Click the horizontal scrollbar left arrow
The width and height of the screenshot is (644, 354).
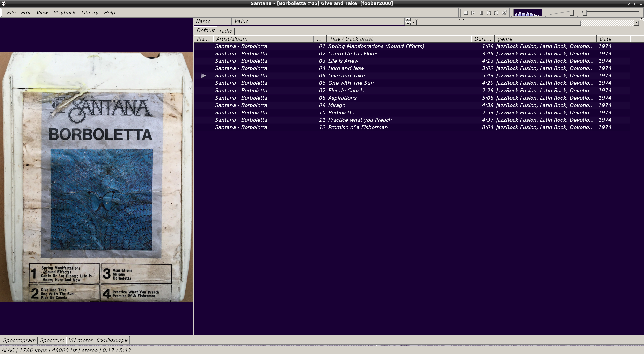point(414,23)
